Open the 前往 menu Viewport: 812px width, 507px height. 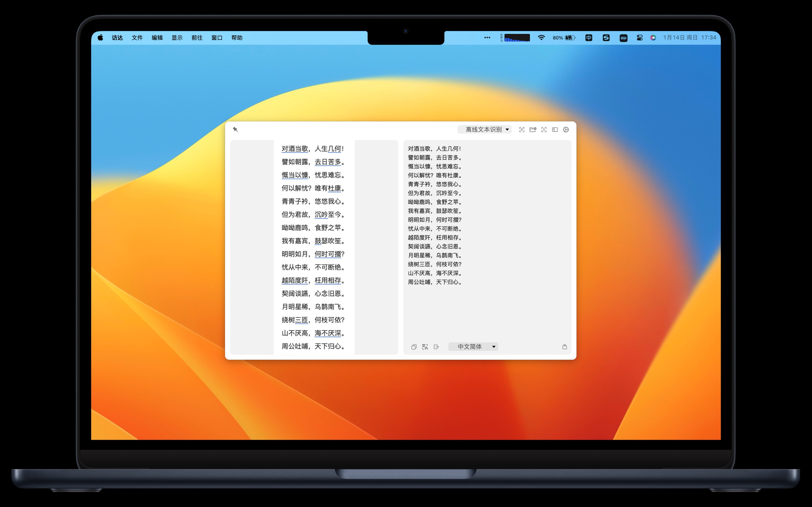point(197,37)
